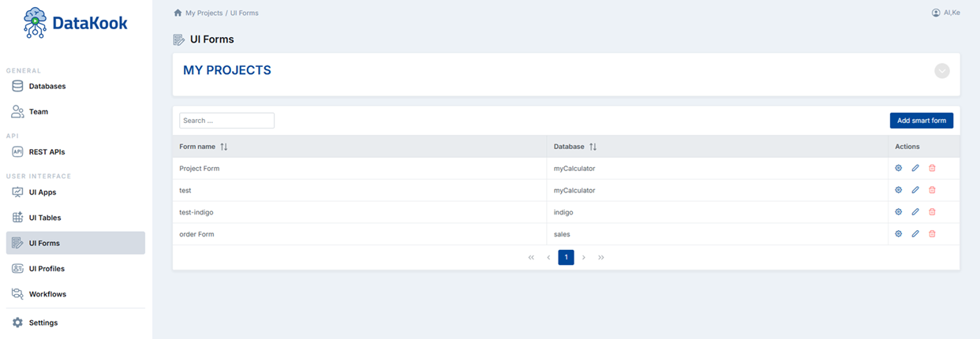Viewport: 980px width, 339px height.
Task: Edit the order Form with pencil icon
Action: pyautogui.click(x=915, y=234)
